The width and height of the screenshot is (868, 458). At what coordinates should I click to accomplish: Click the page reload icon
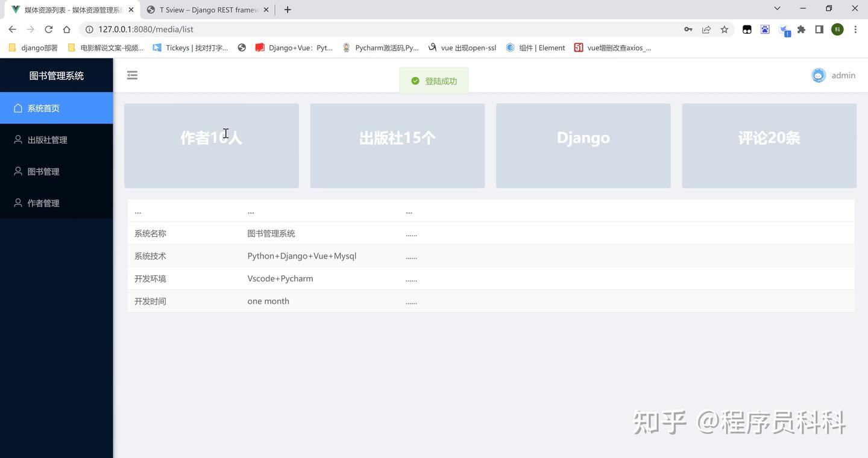[x=48, y=29]
